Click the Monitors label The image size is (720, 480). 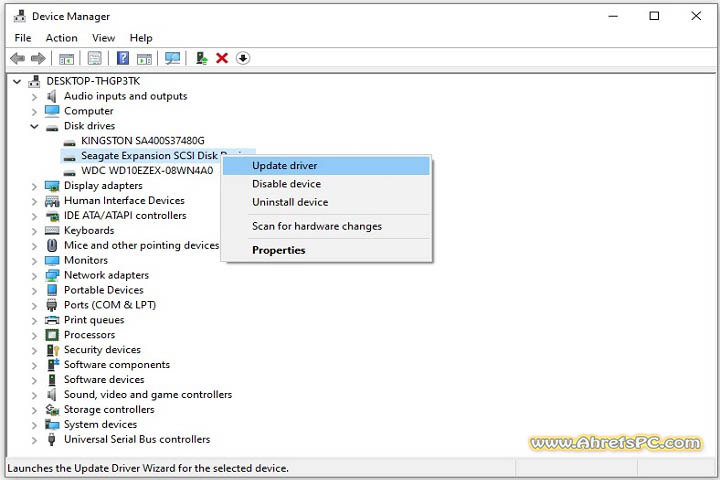coord(86,260)
